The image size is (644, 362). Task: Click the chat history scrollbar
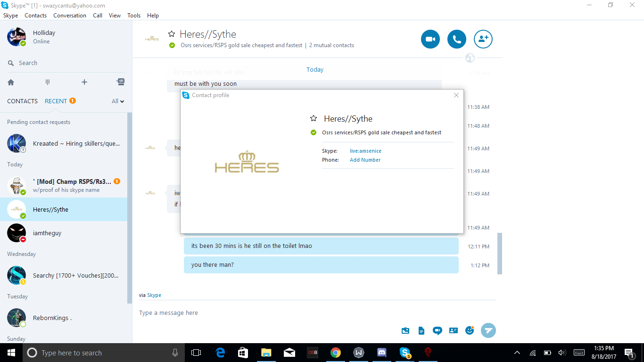(x=499, y=253)
